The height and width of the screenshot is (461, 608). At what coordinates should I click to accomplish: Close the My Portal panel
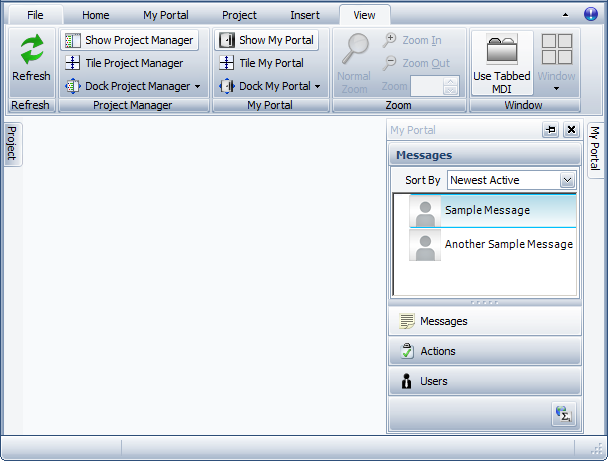point(571,130)
